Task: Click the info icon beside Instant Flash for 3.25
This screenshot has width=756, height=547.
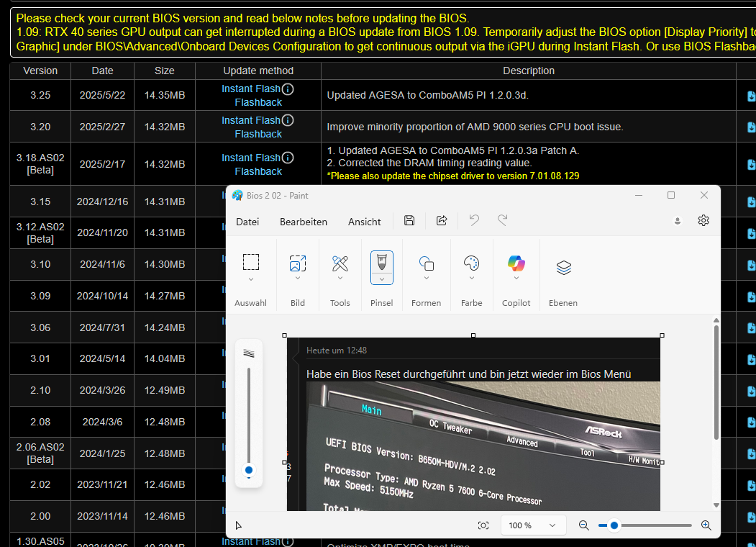Action: 288,89
